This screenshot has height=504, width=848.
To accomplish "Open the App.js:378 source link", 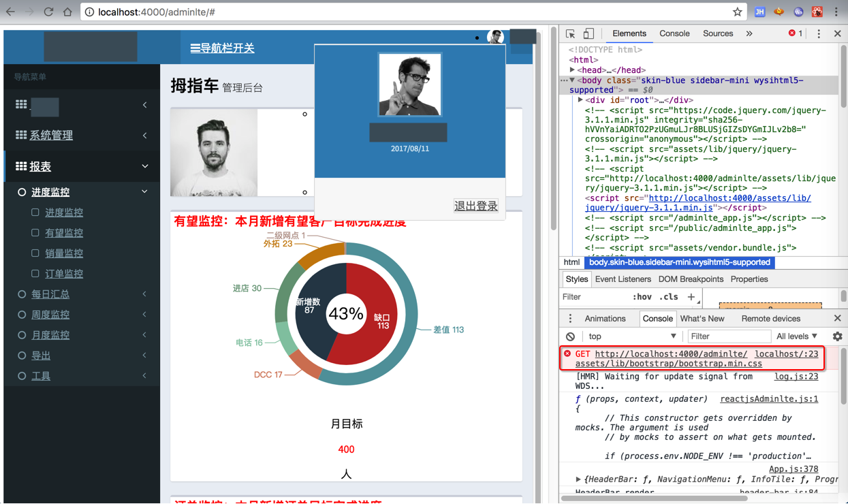I will tap(794, 469).
